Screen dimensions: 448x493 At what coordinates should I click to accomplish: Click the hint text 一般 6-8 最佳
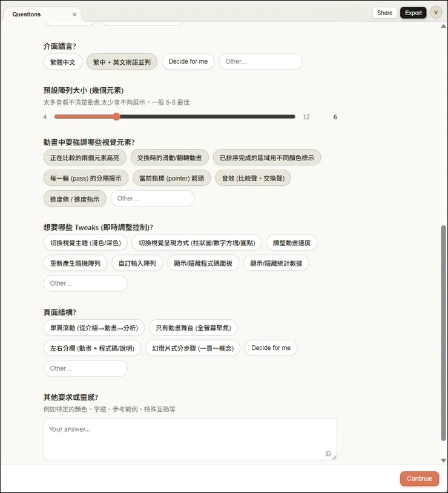tap(171, 102)
